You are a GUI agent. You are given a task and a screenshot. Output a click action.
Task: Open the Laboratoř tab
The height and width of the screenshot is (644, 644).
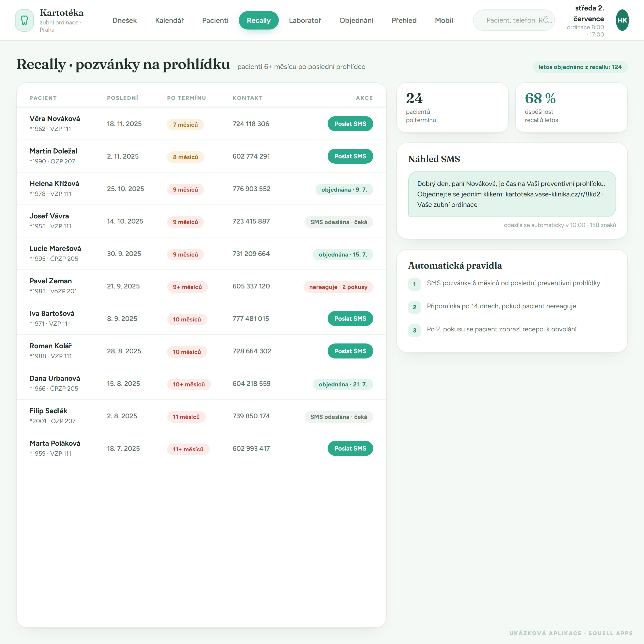pyautogui.click(x=305, y=20)
